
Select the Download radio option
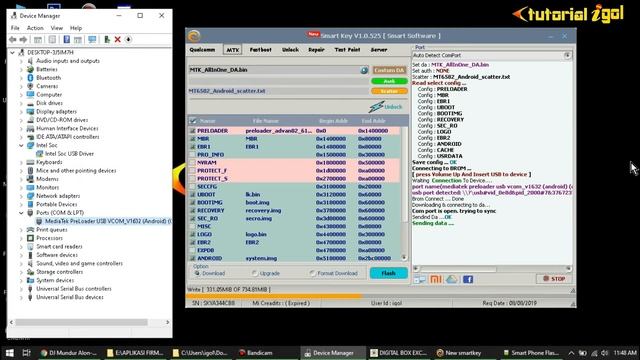[197, 273]
